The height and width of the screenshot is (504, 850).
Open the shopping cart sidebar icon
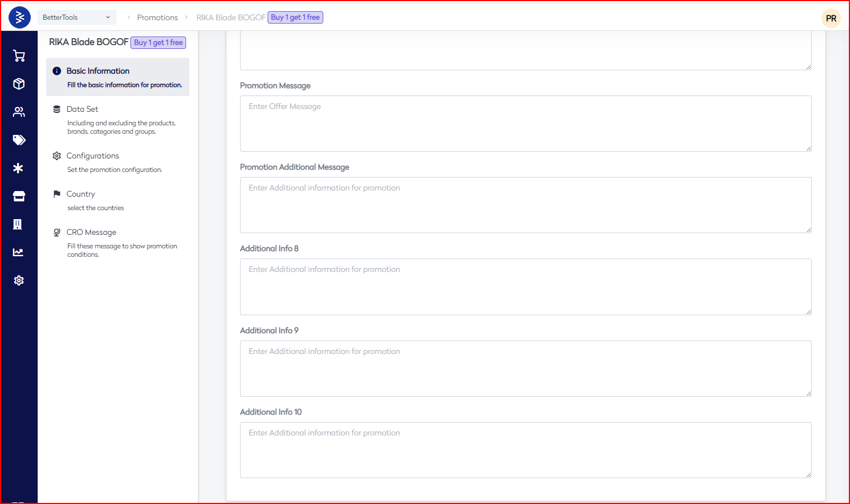click(19, 56)
